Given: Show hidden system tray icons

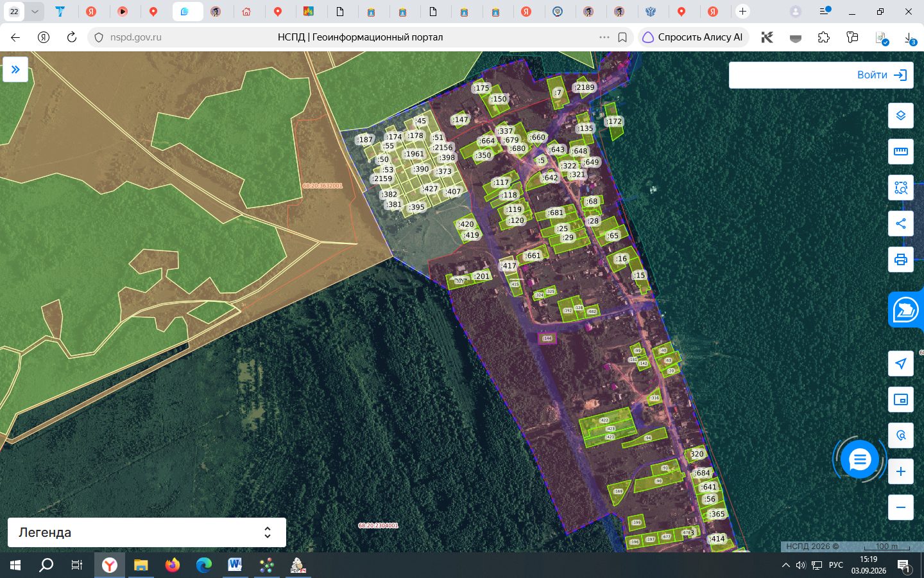Looking at the screenshot, I should [786, 565].
